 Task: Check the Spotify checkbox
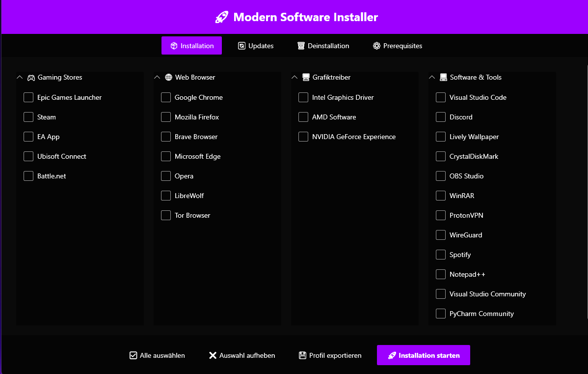[x=441, y=255]
